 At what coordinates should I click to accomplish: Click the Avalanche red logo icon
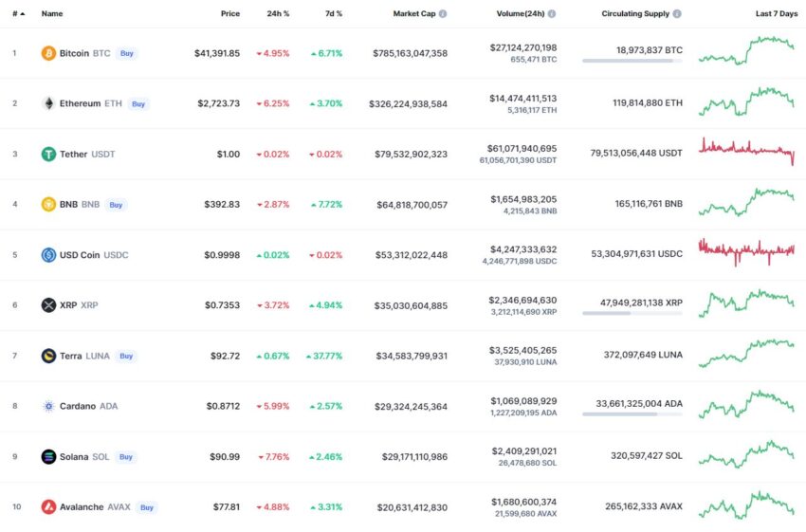pos(48,506)
